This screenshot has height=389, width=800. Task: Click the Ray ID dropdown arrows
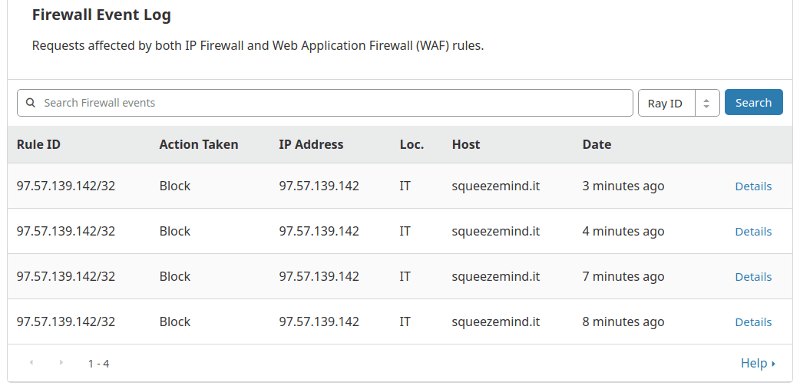706,103
